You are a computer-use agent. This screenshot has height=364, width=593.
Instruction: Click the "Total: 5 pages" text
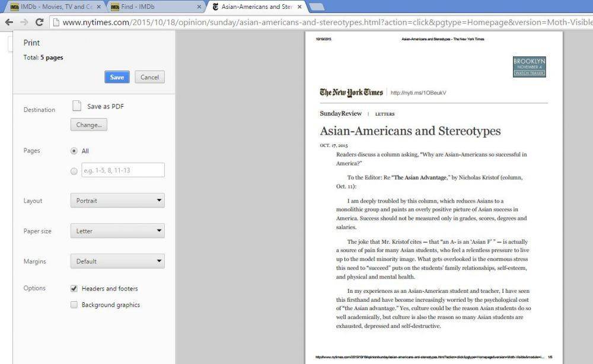point(43,58)
